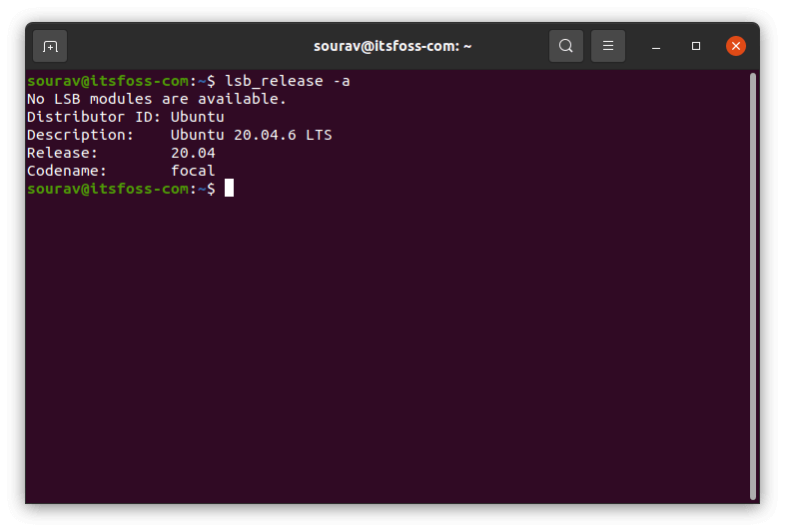The image size is (785, 532).
Task: Open the hamburger menu
Action: pyautogui.click(x=608, y=46)
